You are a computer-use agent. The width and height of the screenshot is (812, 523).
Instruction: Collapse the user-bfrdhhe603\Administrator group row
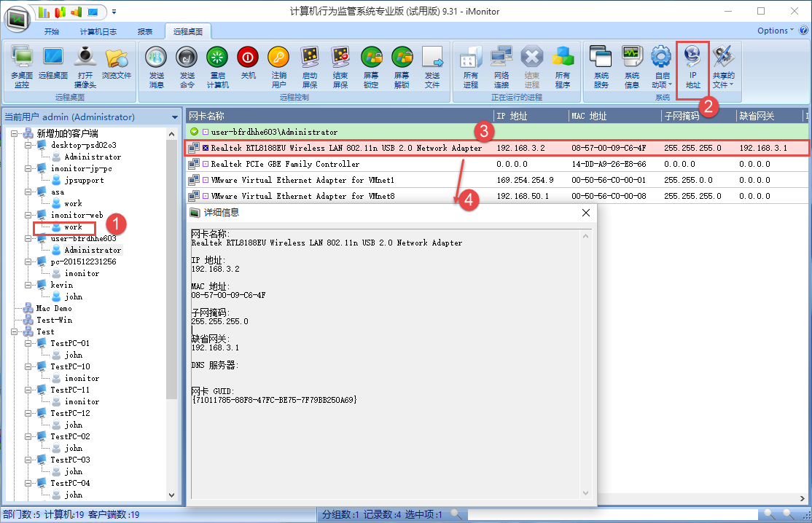click(x=195, y=132)
